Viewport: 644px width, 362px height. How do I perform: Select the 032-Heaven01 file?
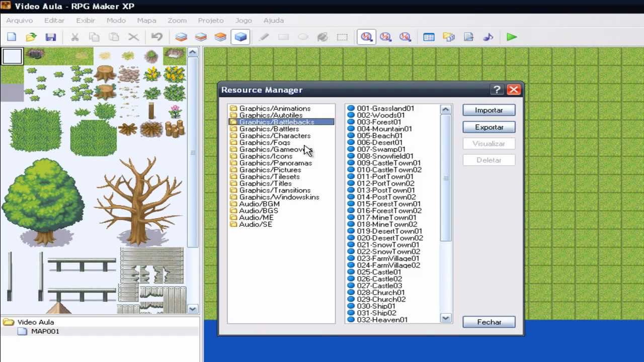click(382, 320)
